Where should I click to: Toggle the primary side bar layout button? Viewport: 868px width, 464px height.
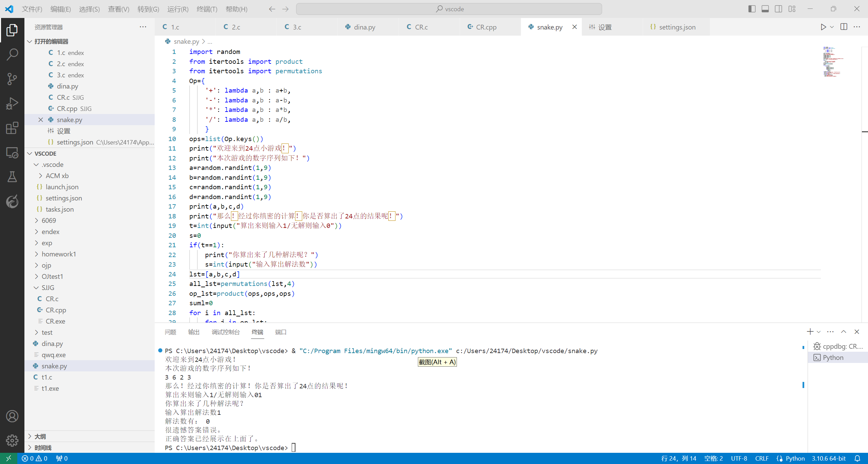752,9
